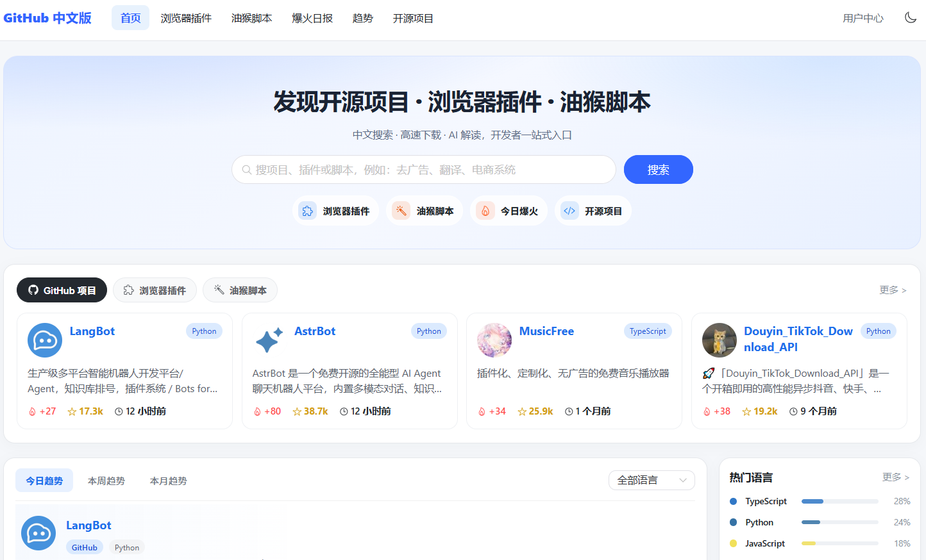This screenshot has height=560, width=926.
Task: Click the flame icon on the 今日爆火 chip
Action: coord(485,211)
